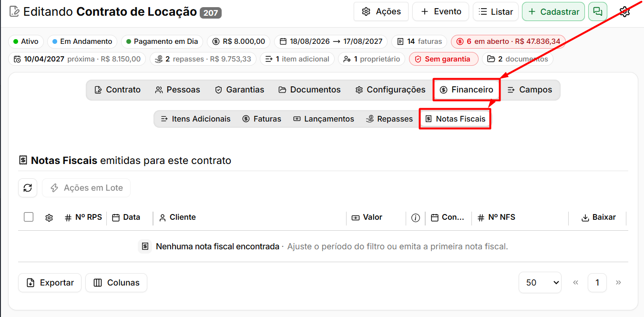Open the Documentos tab
The image size is (644, 317).
coord(309,90)
